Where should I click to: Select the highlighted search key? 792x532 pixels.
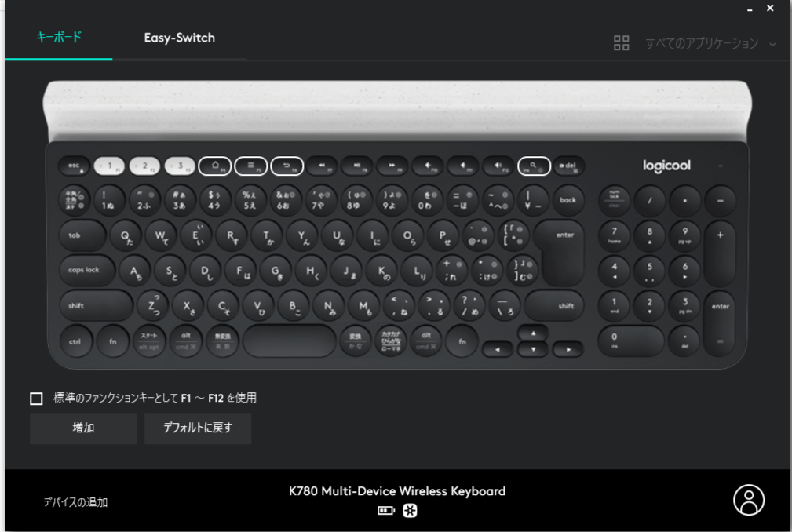[x=534, y=166]
